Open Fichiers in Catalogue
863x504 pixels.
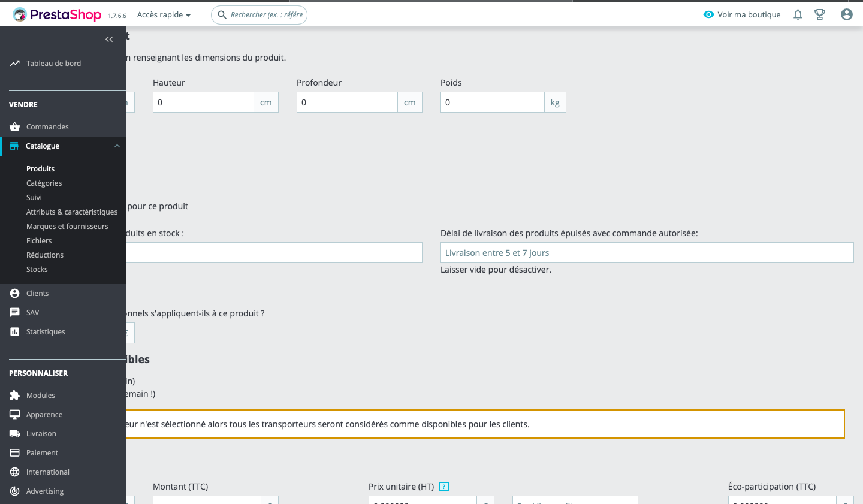point(39,240)
